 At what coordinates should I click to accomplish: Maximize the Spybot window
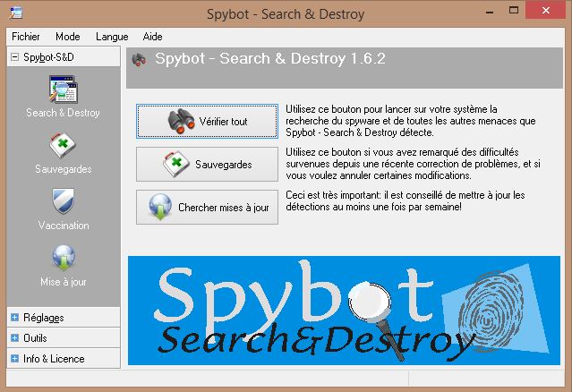(x=514, y=10)
